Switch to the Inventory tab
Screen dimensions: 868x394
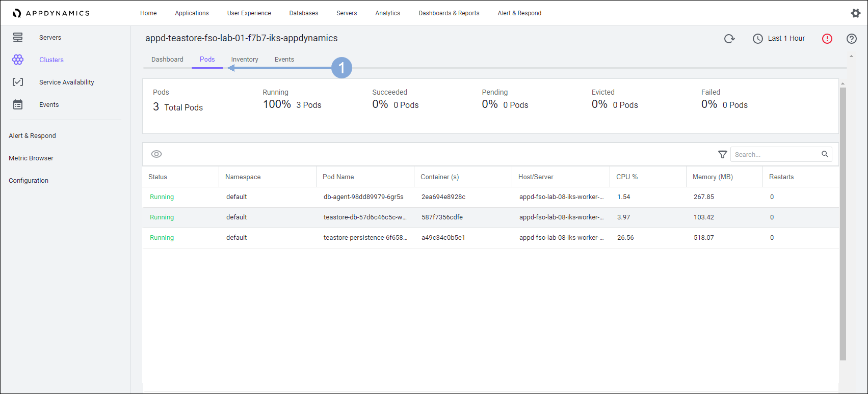point(245,60)
